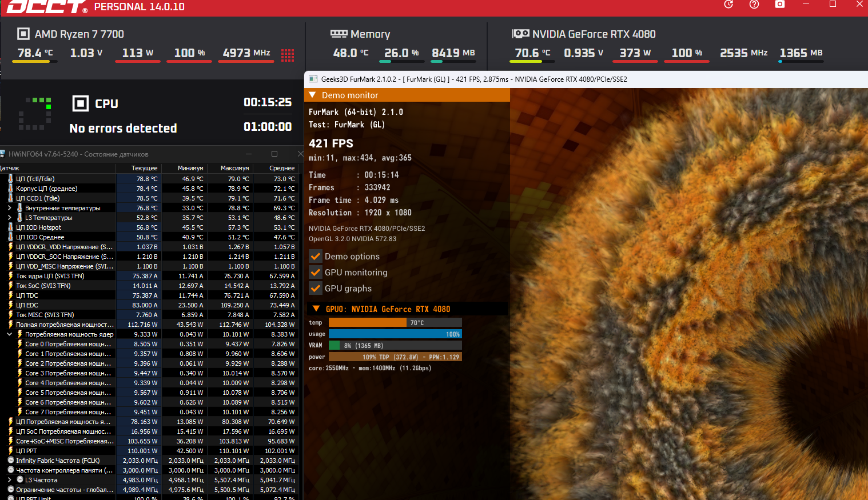Click the CPU temperature 78.4 °C readout
868x500 pixels.
(x=35, y=53)
